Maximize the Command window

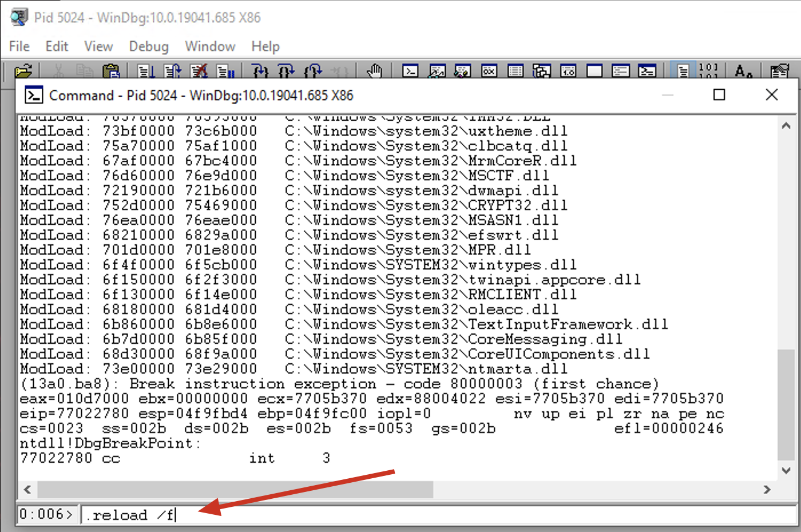pos(719,95)
